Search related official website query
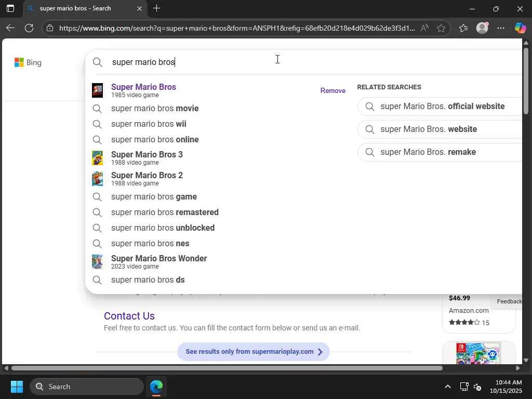532x399 pixels. point(440,106)
